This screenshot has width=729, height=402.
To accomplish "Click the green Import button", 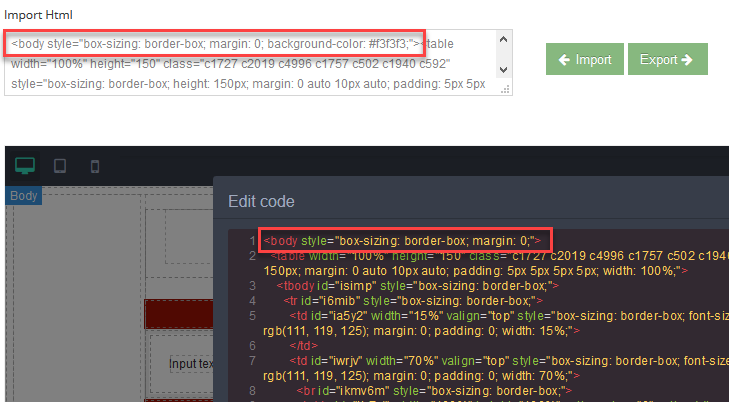I will point(584,59).
